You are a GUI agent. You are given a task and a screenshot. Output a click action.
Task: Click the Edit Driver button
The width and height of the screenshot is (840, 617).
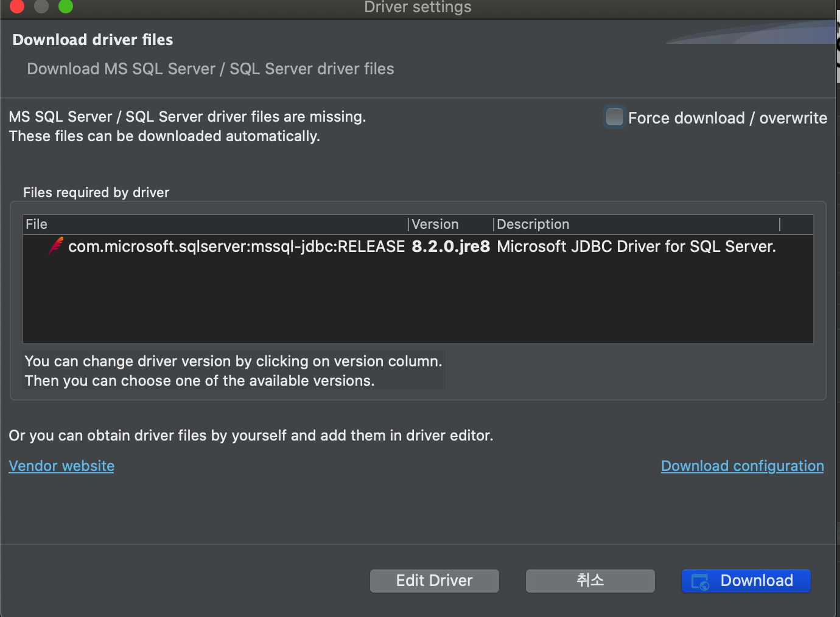pos(434,580)
